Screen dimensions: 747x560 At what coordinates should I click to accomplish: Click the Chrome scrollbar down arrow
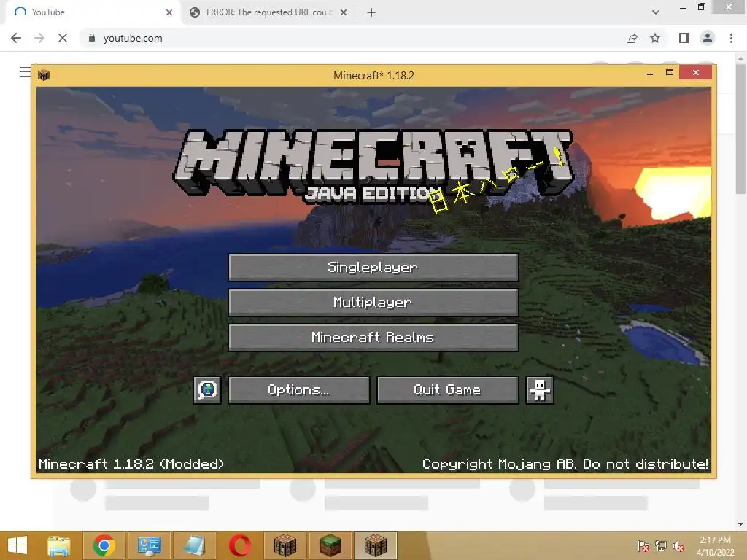(x=740, y=524)
